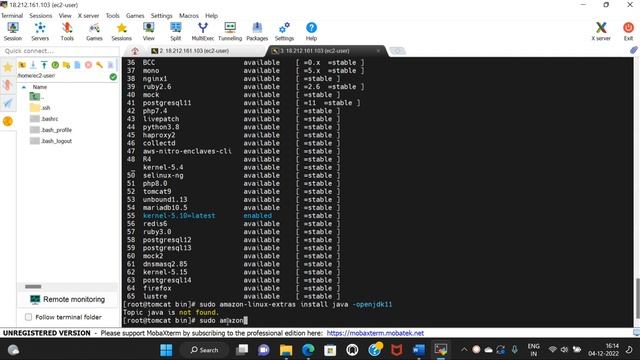Click the SFTP download arrow icon
Viewport: 640px width, 360px height.
point(33,65)
